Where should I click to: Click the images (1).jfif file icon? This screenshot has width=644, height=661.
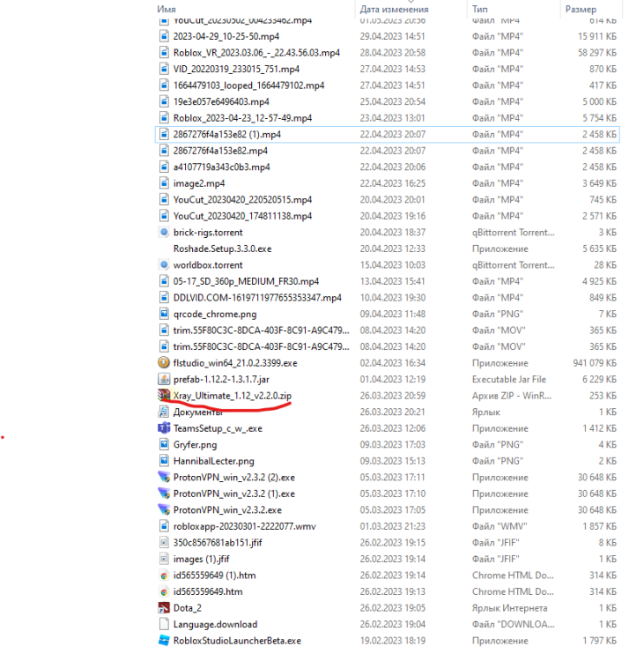[164, 559]
